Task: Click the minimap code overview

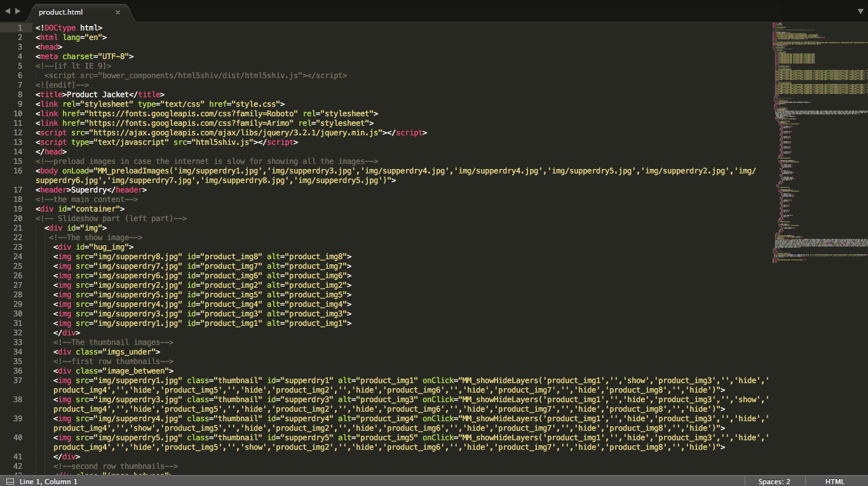Action: click(820, 143)
